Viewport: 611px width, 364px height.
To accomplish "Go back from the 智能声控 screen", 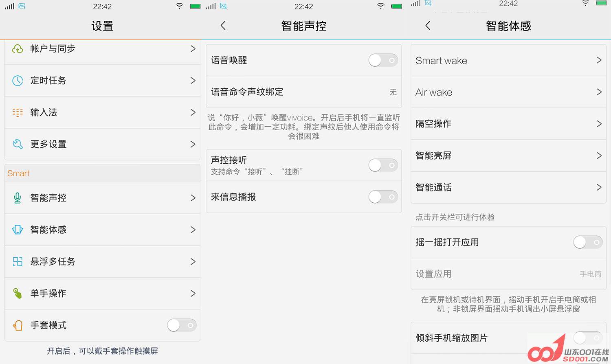I will click(x=223, y=26).
